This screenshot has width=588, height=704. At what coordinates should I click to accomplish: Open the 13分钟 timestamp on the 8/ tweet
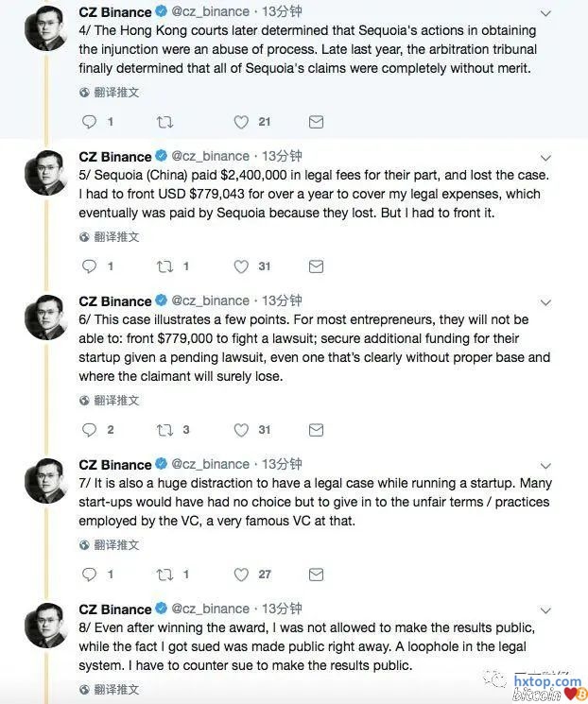282,610
